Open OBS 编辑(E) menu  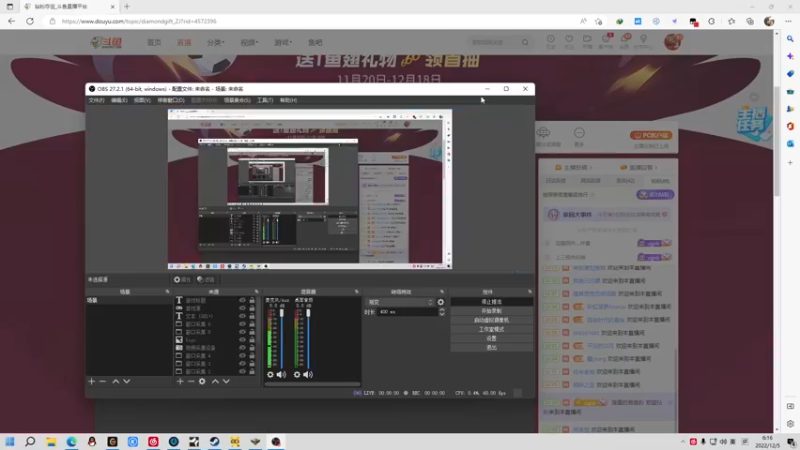pos(119,101)
